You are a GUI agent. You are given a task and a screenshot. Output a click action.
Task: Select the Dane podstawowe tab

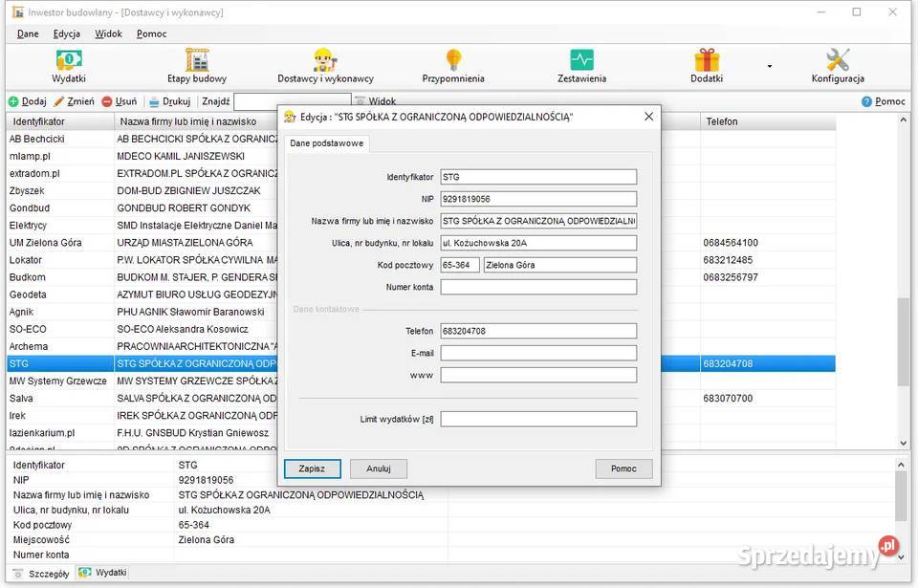[x=327, y=142]
